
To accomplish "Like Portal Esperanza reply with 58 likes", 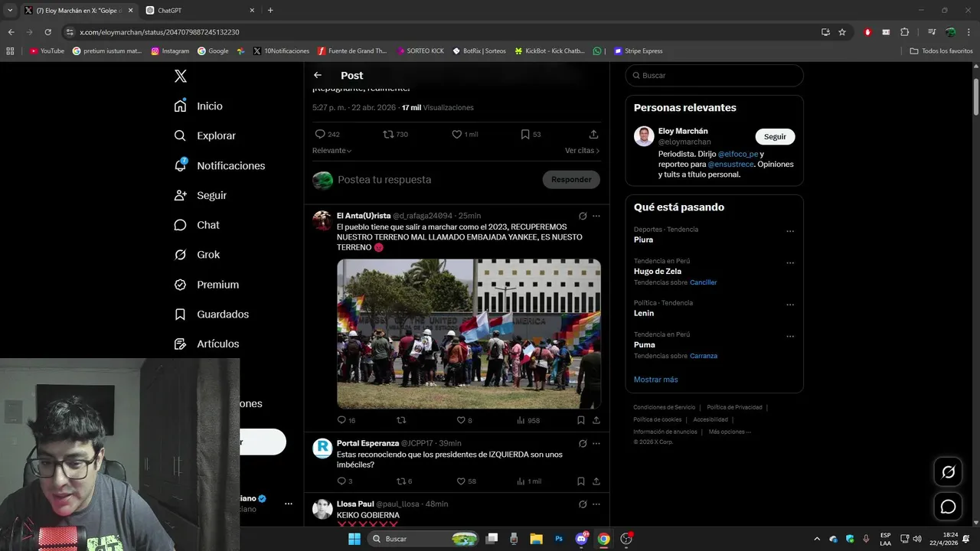I will click(461, 481).
